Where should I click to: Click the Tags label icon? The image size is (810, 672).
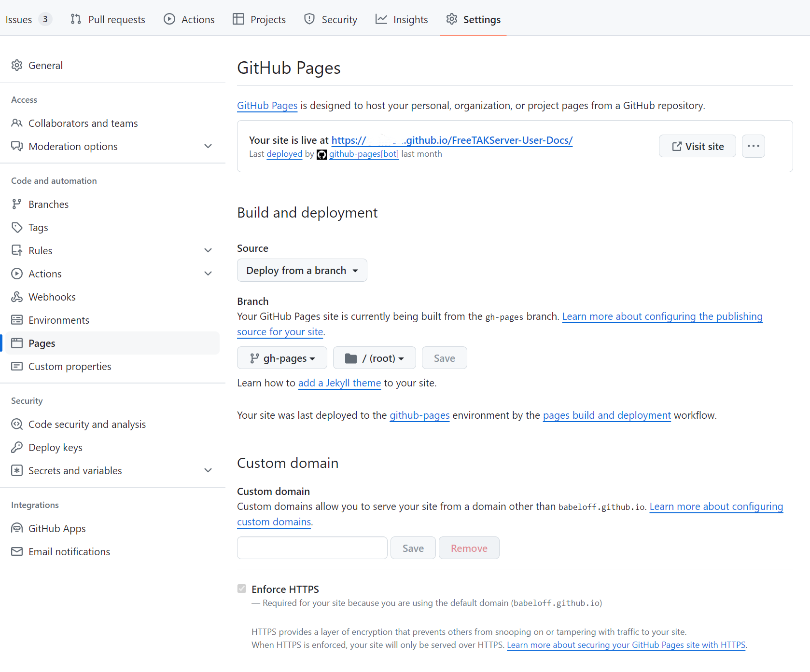coord(17,227)
